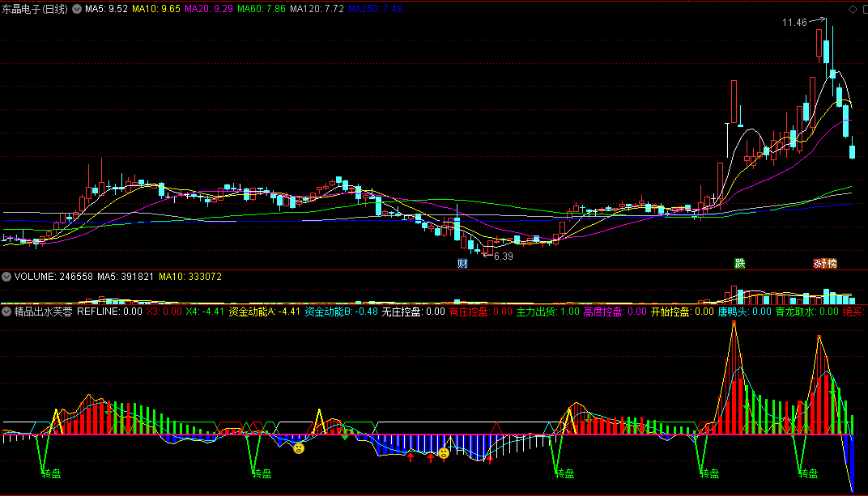
Task: Expand the VOLUME panel dropdown
Action: pos(6,277)
